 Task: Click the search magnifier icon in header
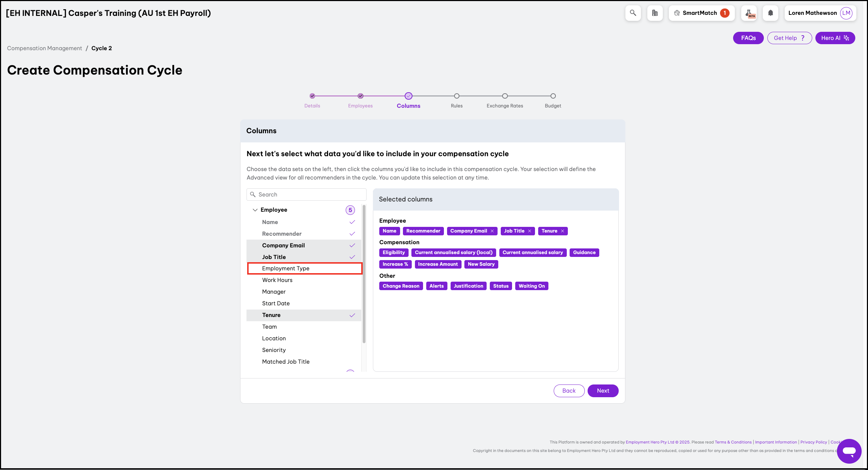point(633,13)
